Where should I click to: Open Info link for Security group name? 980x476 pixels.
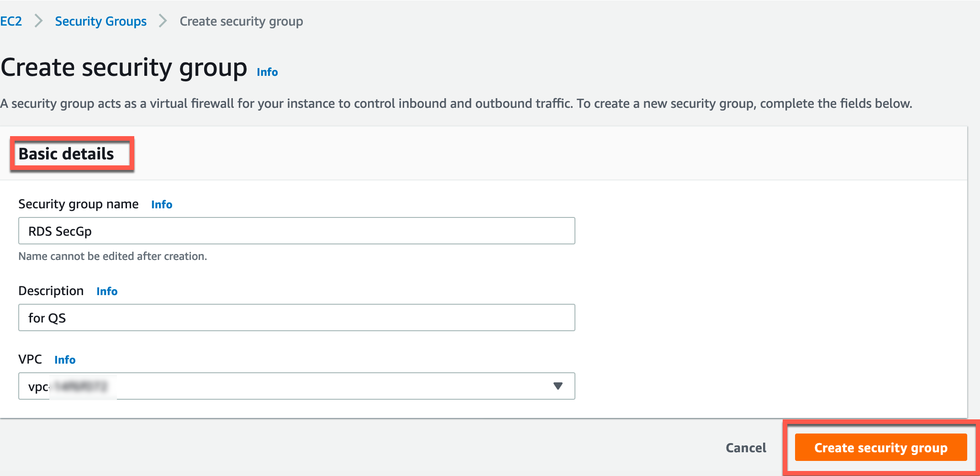coord(162,205)
